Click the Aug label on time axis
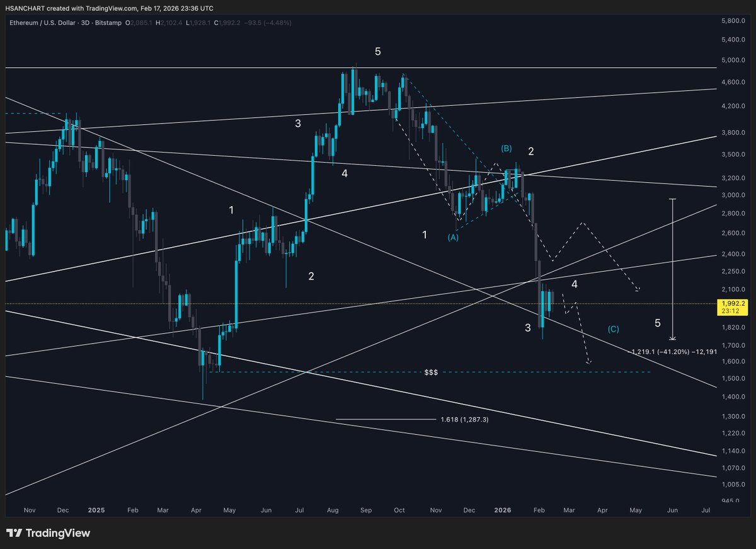 click(331, 509)
